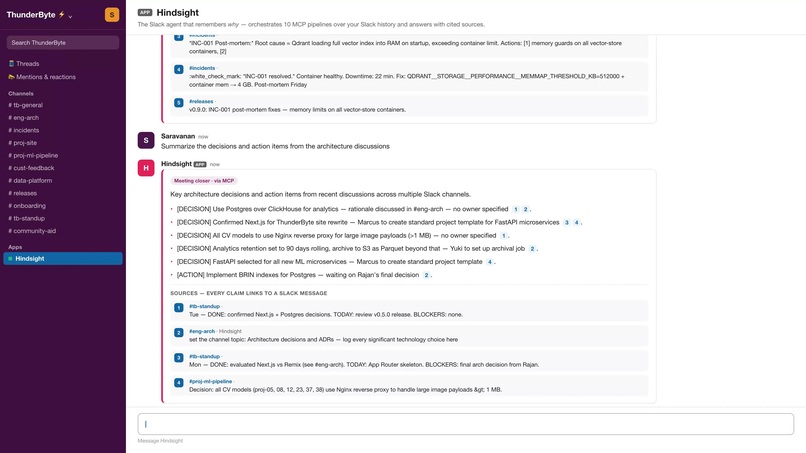Open #tb-standup link in source 1
The height and width of the screenshot is (453, 806).
(x=205, y=306)
